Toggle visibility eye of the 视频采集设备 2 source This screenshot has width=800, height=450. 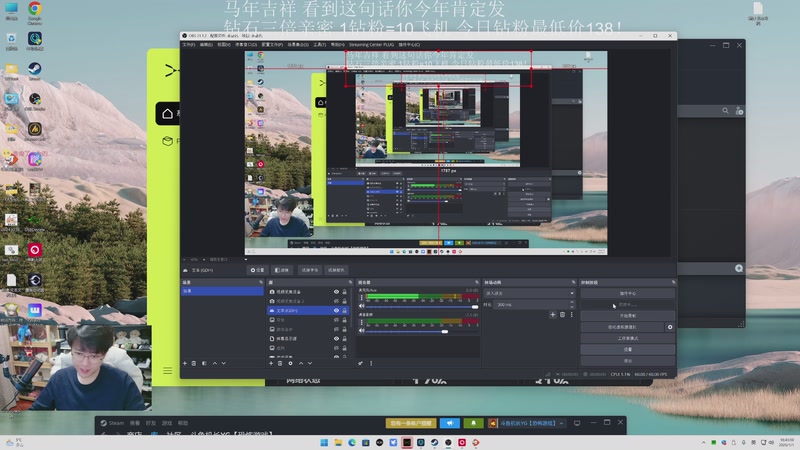tap(336, 301)
